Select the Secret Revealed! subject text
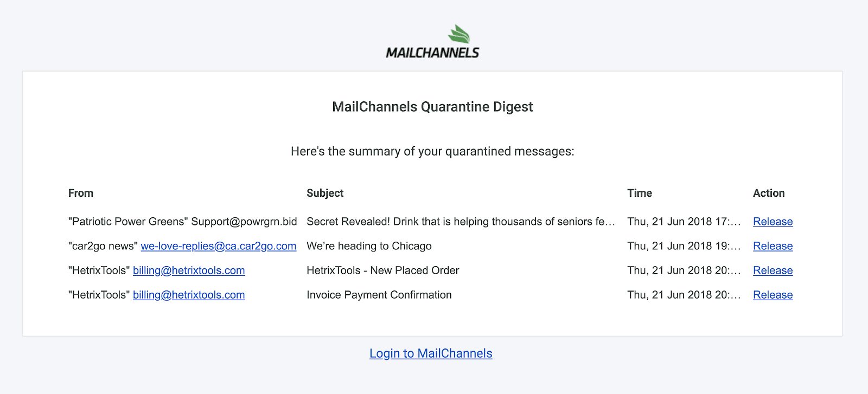The image size is (868, 394). tap(461, 222)
